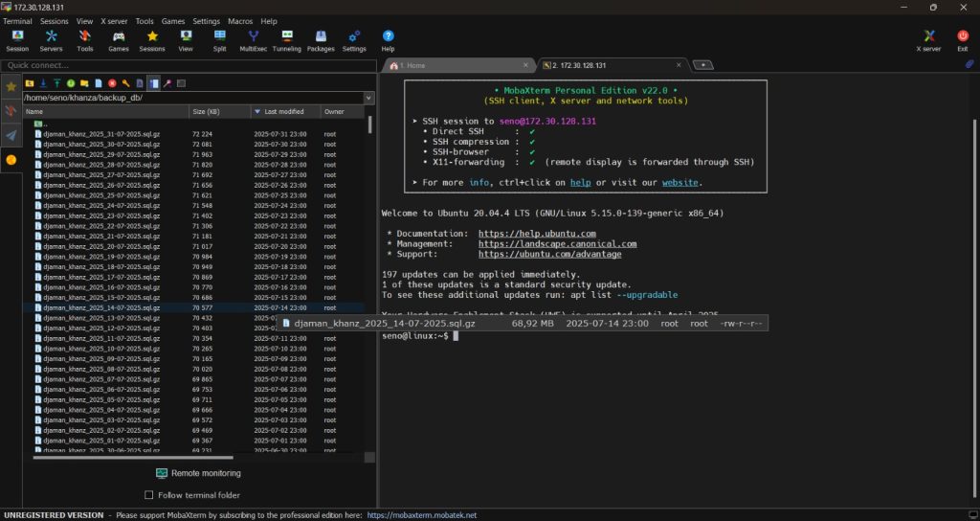Click the red delete icon in SFTP toolbar
This screenshot has width=980, height=521.
(x=112, y=83)
